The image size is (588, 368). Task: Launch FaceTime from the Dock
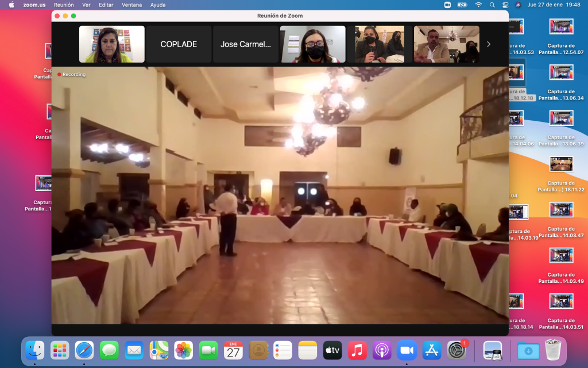pos(208,351)
